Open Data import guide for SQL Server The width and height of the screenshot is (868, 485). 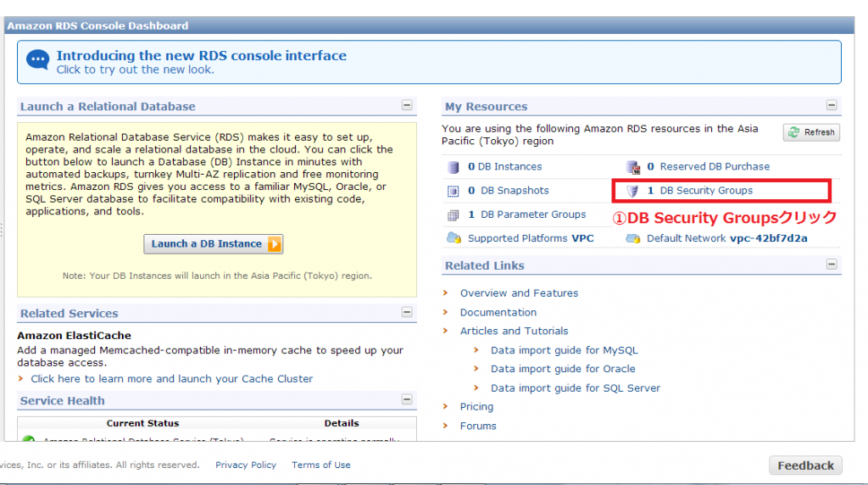[576, 388]
